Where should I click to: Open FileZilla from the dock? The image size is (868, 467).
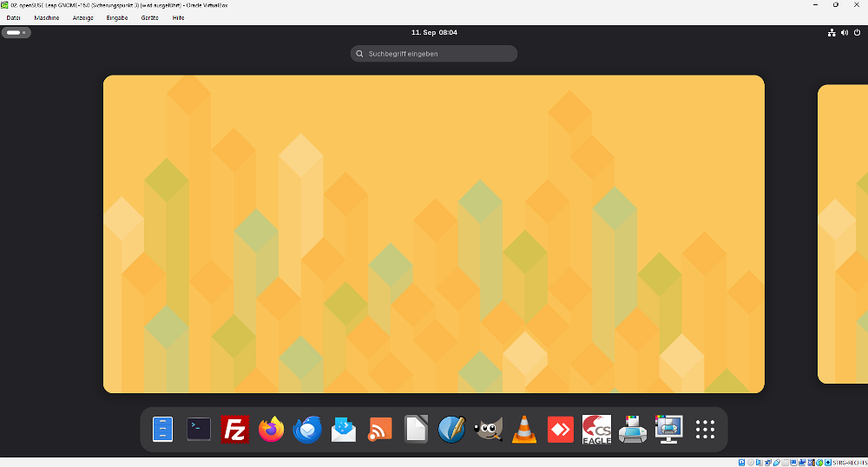pyautogui.click(x=235, y=430)
